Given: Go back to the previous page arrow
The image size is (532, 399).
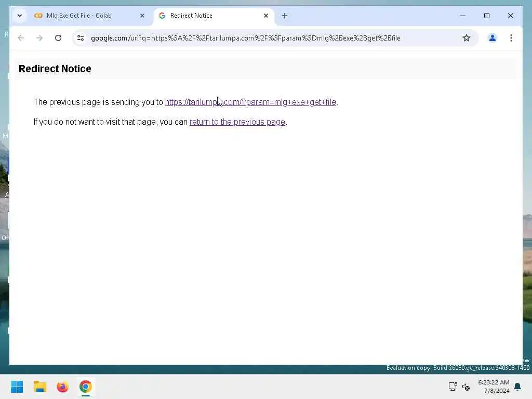Looking at the screenshot, I should (x=21, y=38).
